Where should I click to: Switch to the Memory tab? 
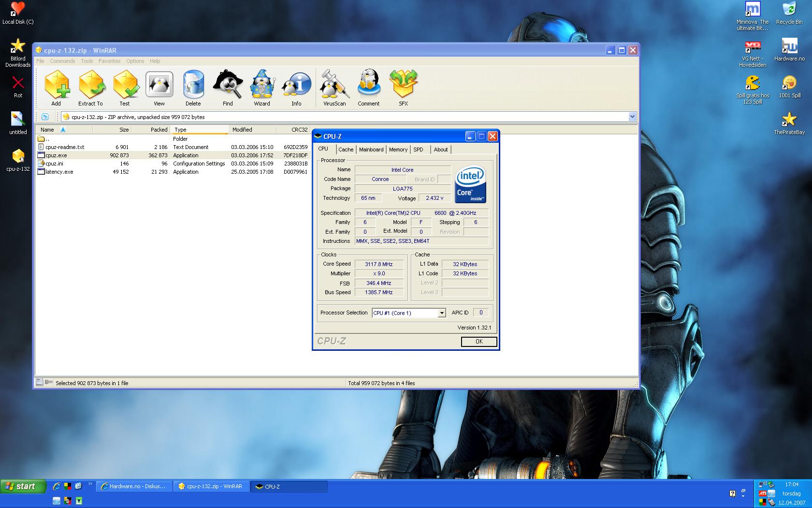[398, 149]
